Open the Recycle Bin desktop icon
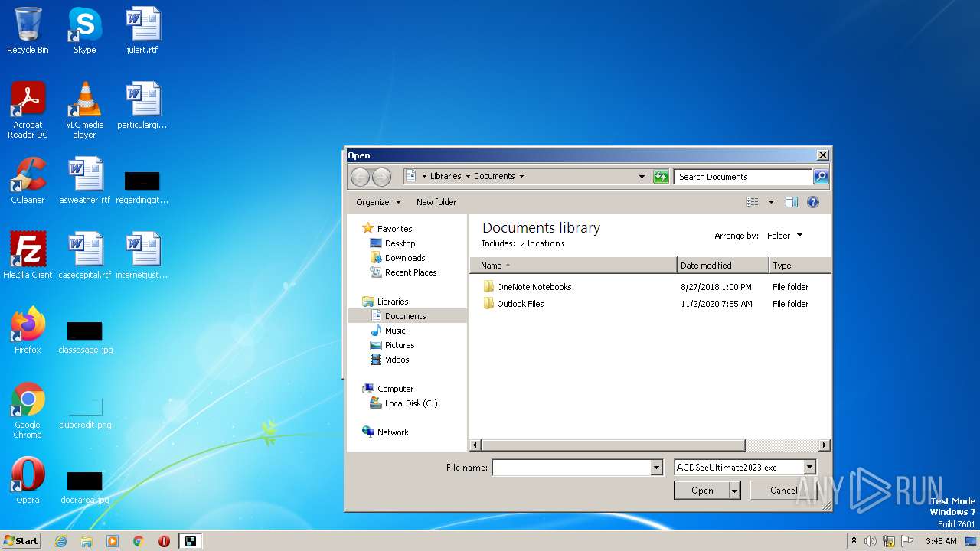The image size is (980, 551). 28,31
